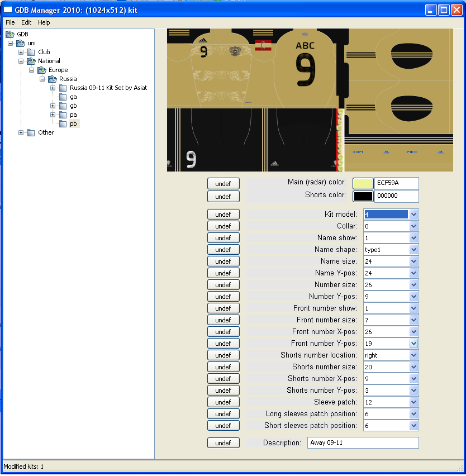Open the Shorts number location dropdown
Image resolution: width=466 pixels, height=476 pixels.
pyautogui.click(x=413, y=355)
